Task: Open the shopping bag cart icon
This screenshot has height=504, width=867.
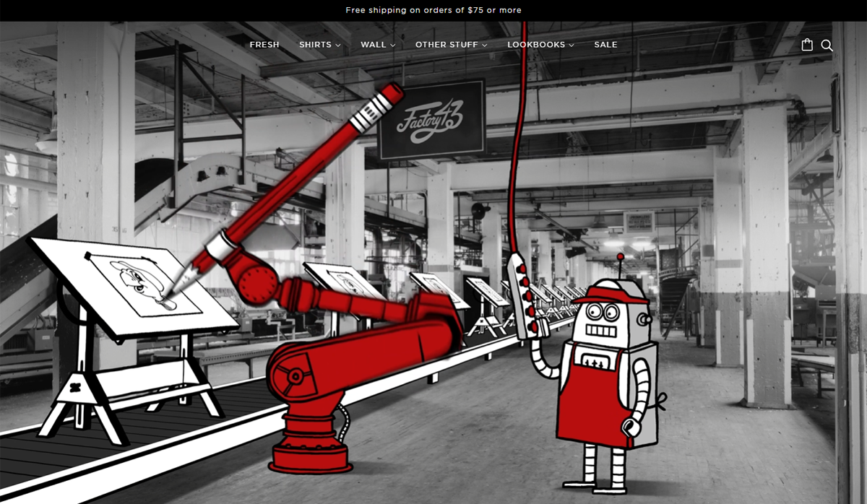Action: click(807, 45)
